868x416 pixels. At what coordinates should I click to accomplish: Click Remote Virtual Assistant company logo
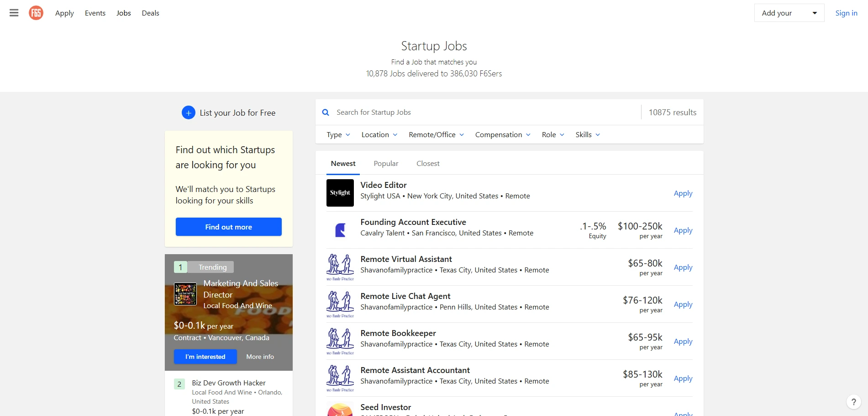[340, 267]
